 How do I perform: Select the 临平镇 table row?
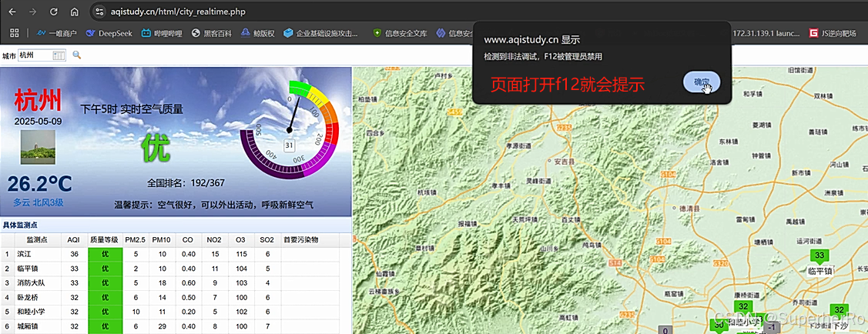169,269
